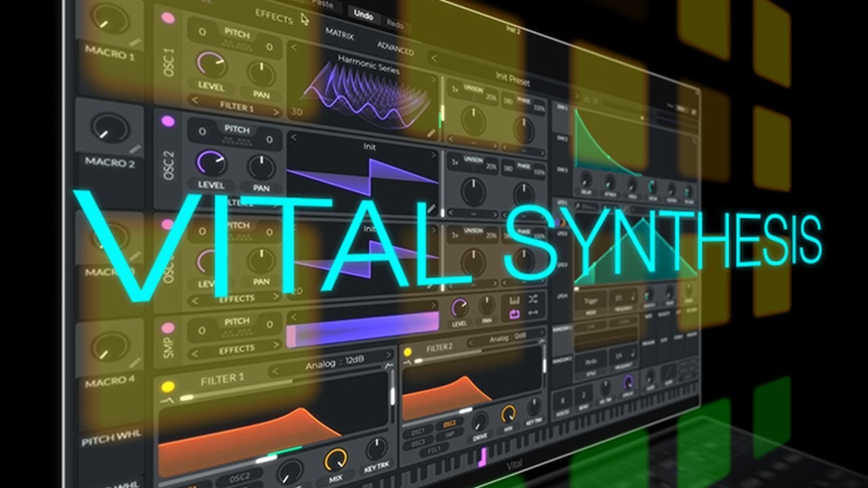Screen dimensions: 868x488
Task: Disable OSC 2 with its power dot
Action: 167,121
